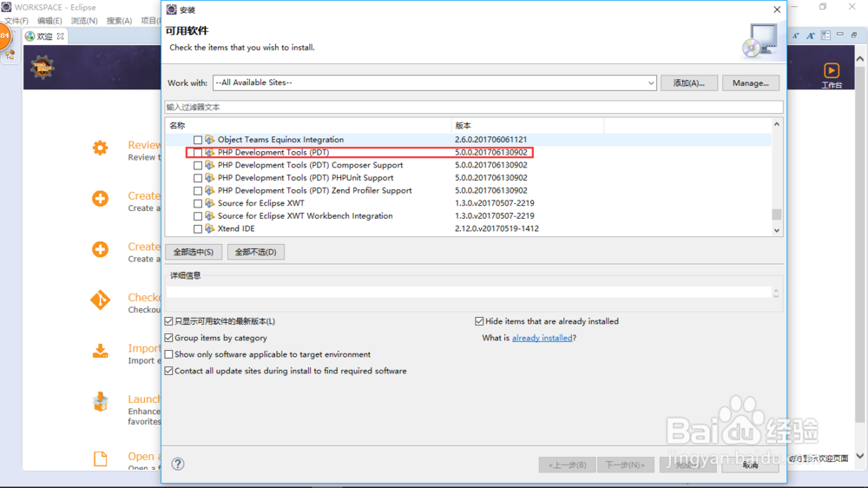Open 编辑(E) menu in Eclipse
The image size is (868, 488).
point(49,21)
